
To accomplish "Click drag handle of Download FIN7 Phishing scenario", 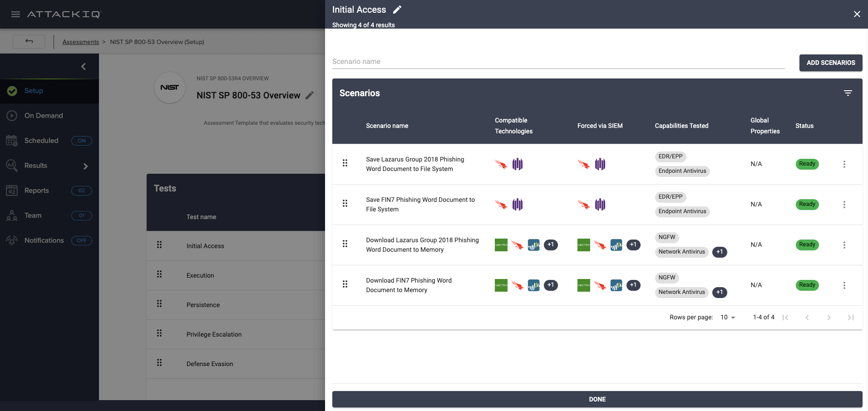I will (x=345, y=284).
